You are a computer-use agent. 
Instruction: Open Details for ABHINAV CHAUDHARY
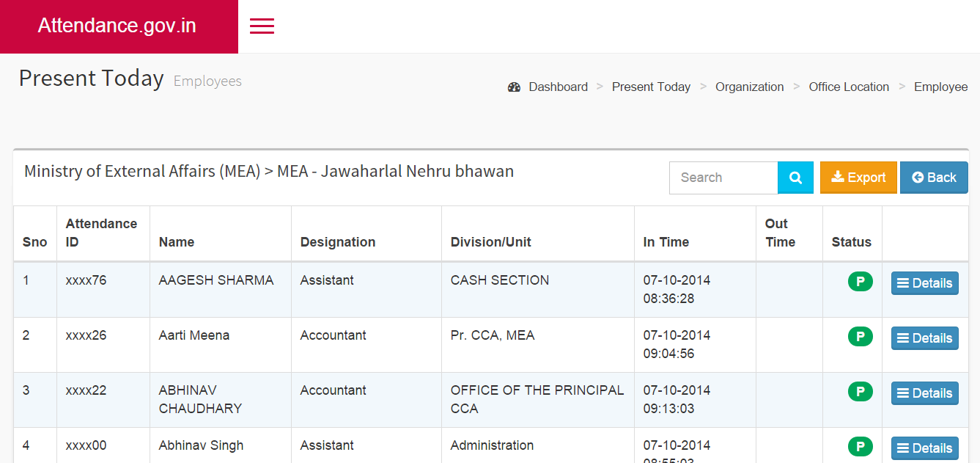pos(925,393)
